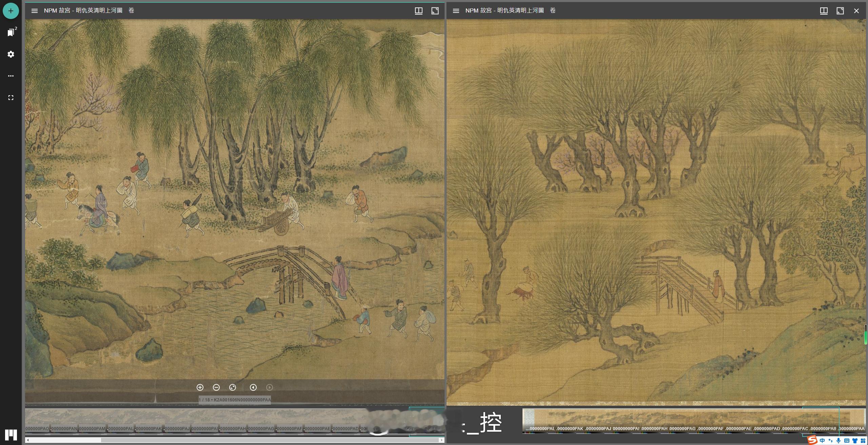This screenshot has height=445, width=868.
Task: Open IME toolbox grid icon
Action: [863, 441]
